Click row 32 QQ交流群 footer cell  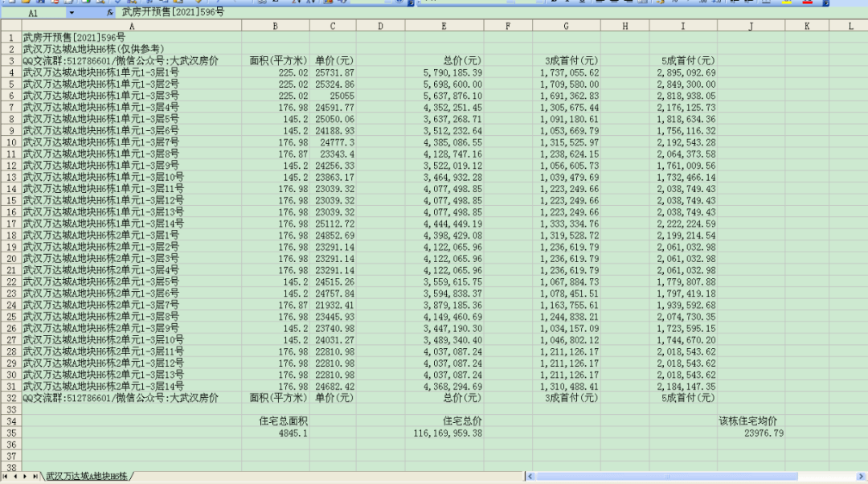(x=121, y=398)
